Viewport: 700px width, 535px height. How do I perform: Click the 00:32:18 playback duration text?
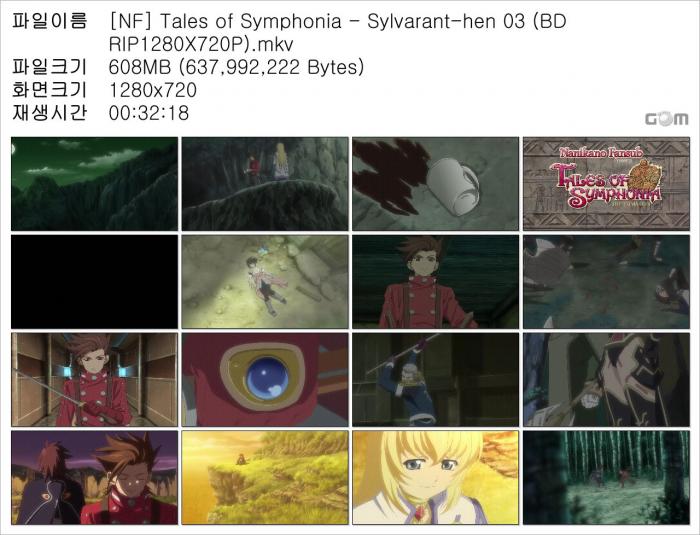149,113
